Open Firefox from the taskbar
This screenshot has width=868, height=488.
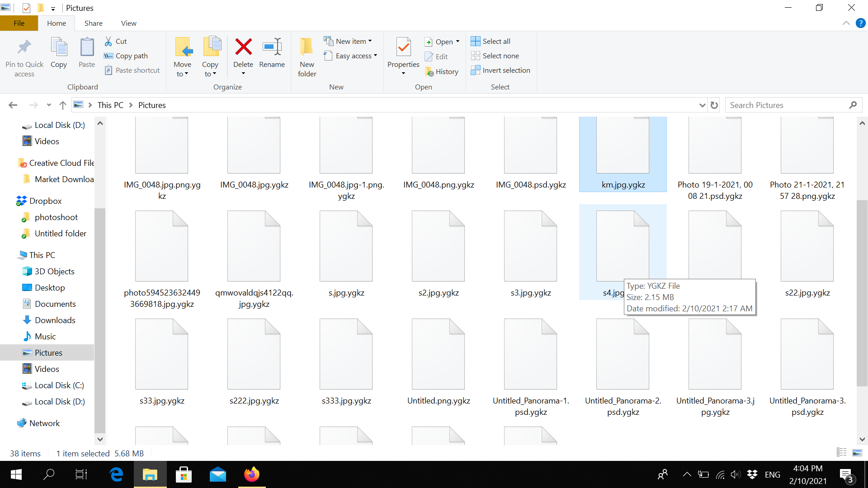(251, 474)
